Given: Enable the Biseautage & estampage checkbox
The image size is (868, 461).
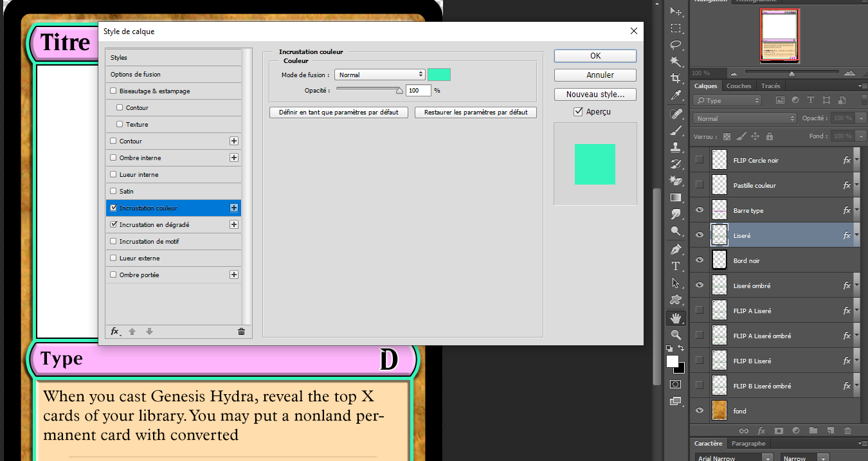Looking at the screenshot, I should click(114, 91).
